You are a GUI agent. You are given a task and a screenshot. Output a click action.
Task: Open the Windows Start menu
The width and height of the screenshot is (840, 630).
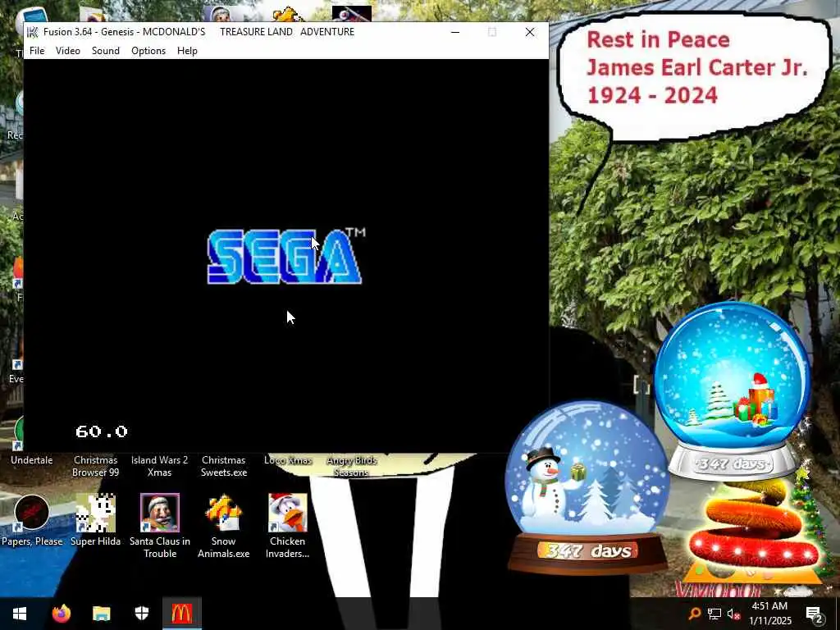coord(20,614)
